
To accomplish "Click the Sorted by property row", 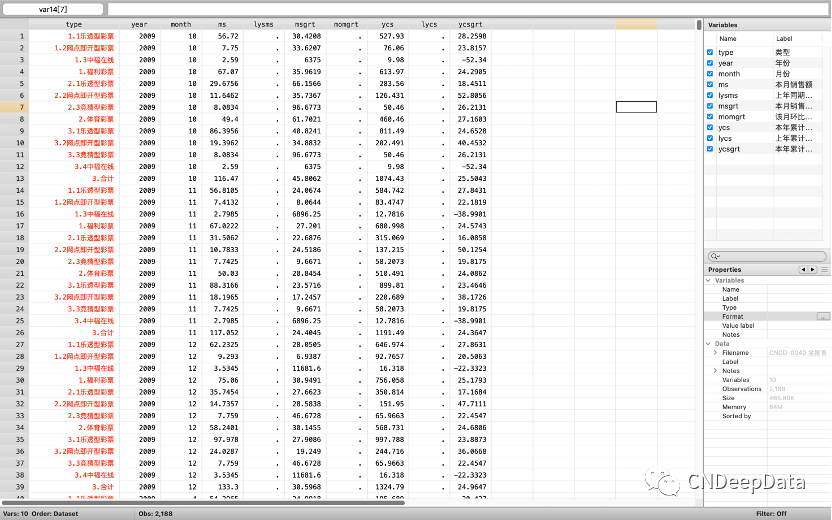I will point(767,416).
